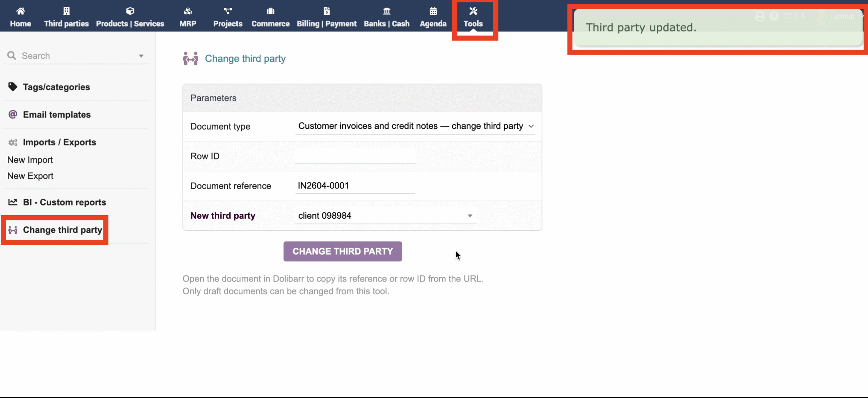Click the printer icon in the header
Image resolution: width=868 pixels, height=398 pixels.
tap(761, 16)
